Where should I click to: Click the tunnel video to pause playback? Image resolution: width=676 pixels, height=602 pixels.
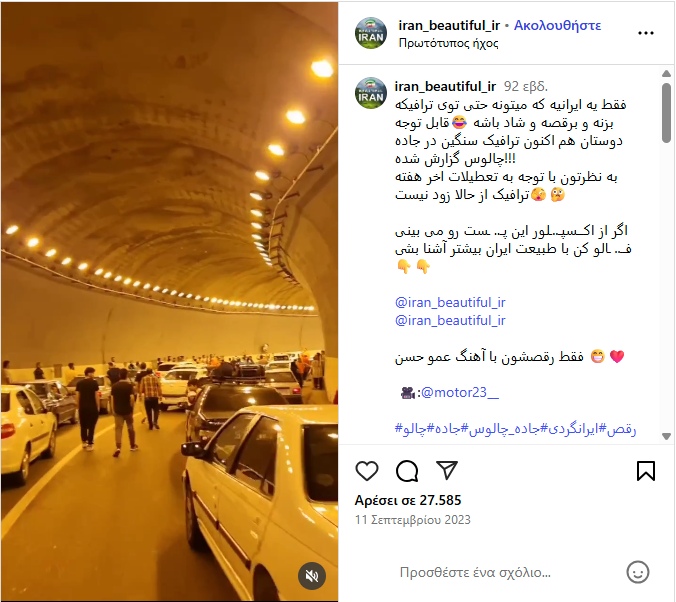click(x=169, y=301)
